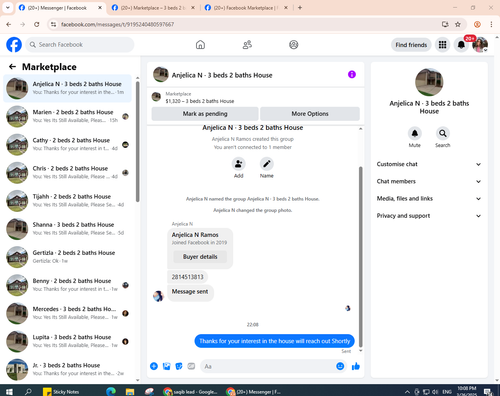Go back using the Marketplace back arrow
Viewport: 500px width, 396px height.
[12, 67]
